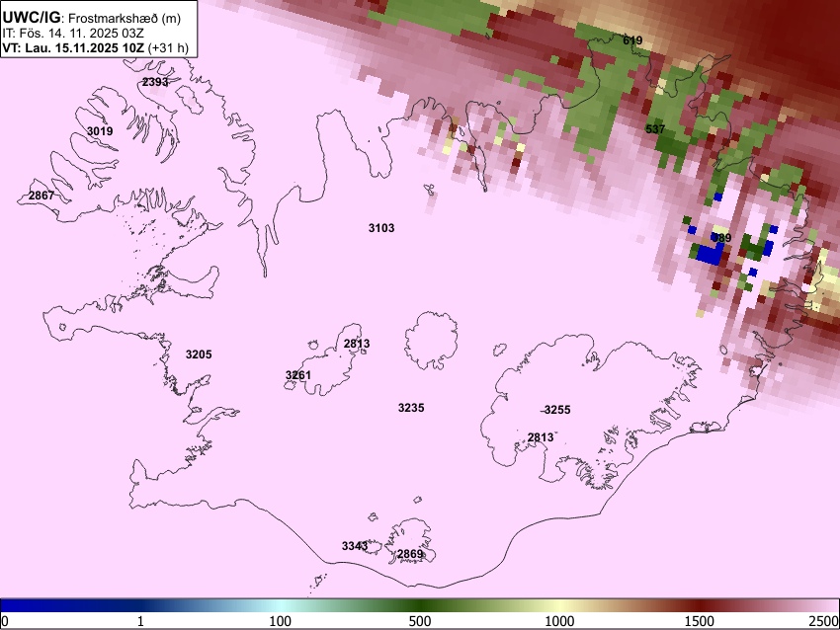Image resolution: width=840 pixels, height=630 pixels.
Task: Click the legend tick label 500
Action: 420,621
